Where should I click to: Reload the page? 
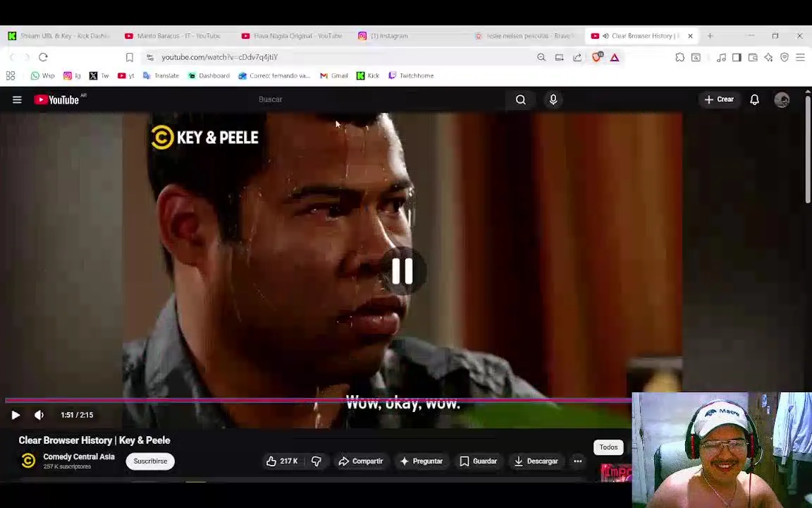[44, 57]
